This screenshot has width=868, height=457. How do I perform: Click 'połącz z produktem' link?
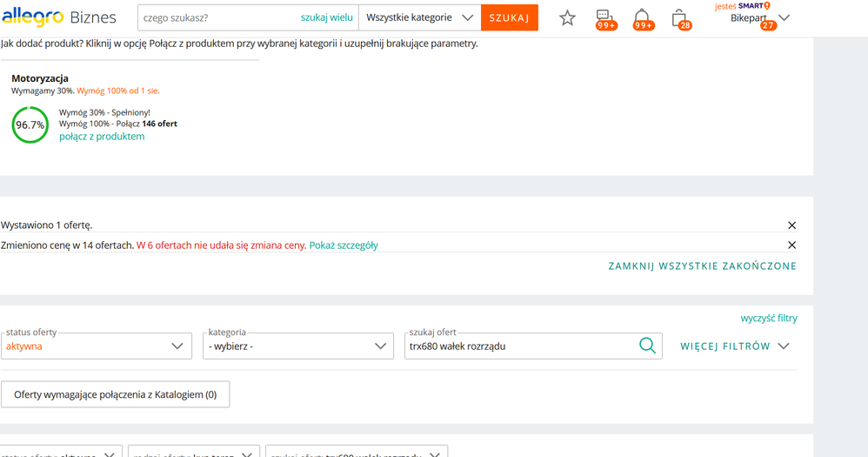tap(102, 137)
